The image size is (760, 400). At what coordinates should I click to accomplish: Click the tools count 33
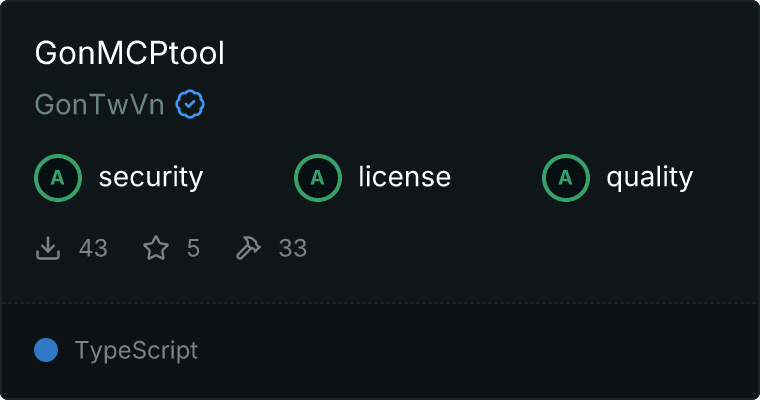pos(293,248)
